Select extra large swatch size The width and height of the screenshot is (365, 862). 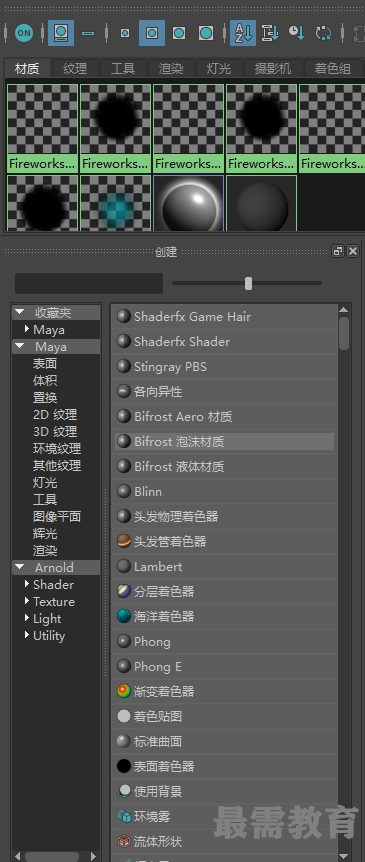pyautogui.click(x=206, y=33)
